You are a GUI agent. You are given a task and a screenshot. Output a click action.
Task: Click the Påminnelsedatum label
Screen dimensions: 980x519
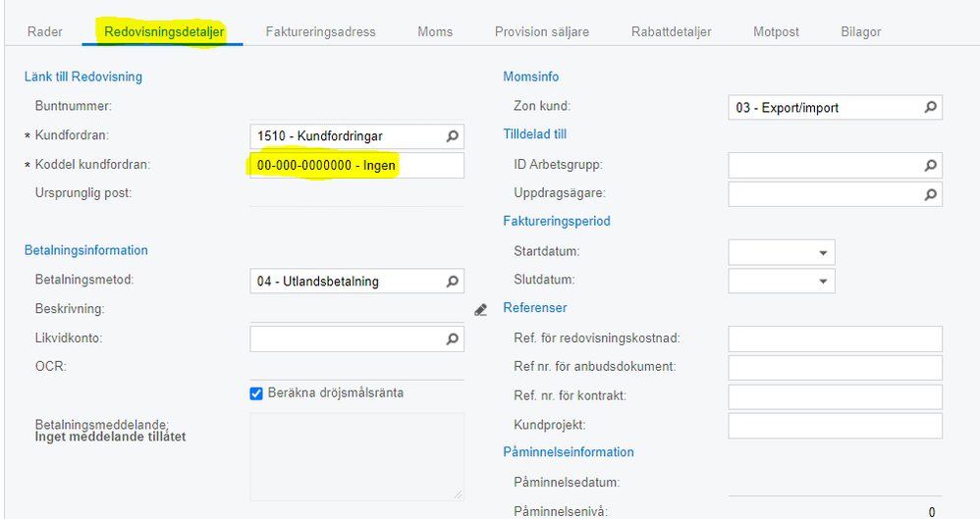tap(567, 483)
